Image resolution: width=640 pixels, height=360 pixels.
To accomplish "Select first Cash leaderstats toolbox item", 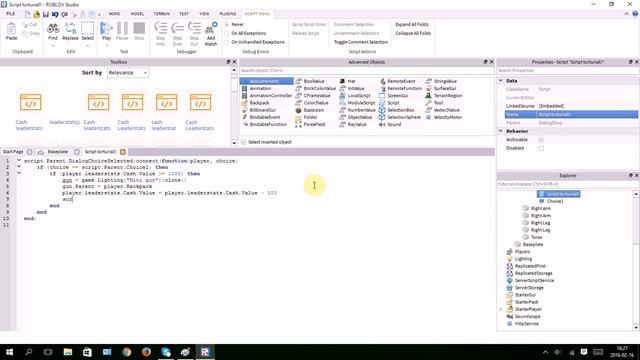I will (x=30, y=112).
